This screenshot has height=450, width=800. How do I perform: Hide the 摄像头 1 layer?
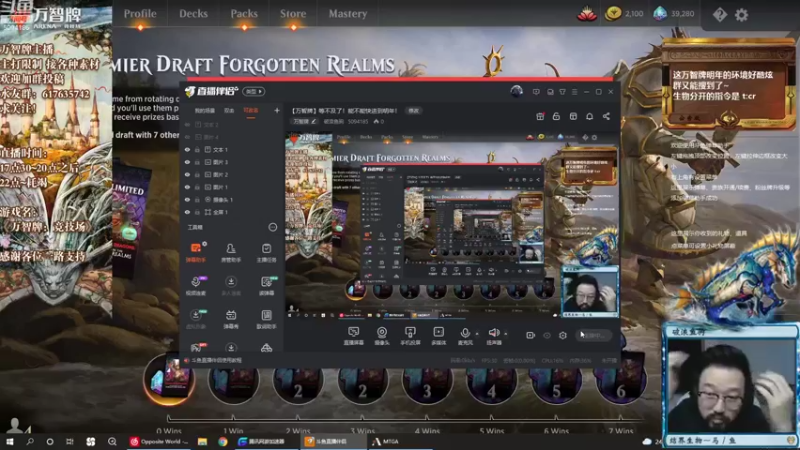[x=187, y=199]
